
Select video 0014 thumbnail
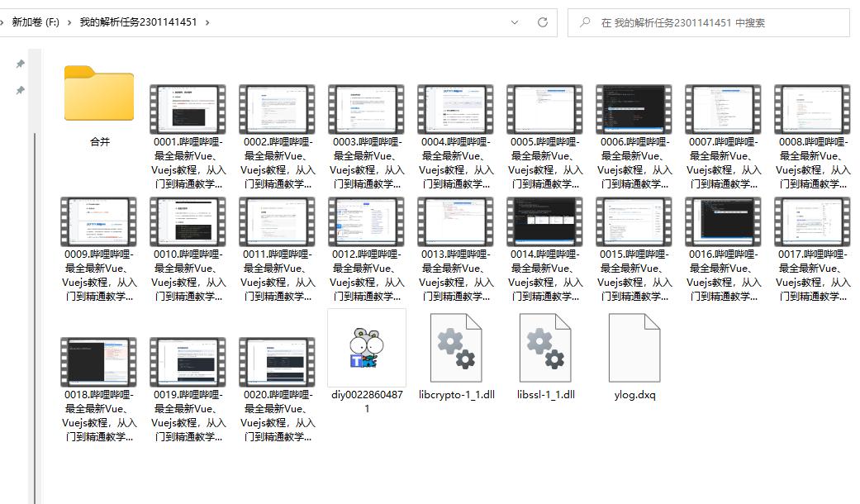545,221
